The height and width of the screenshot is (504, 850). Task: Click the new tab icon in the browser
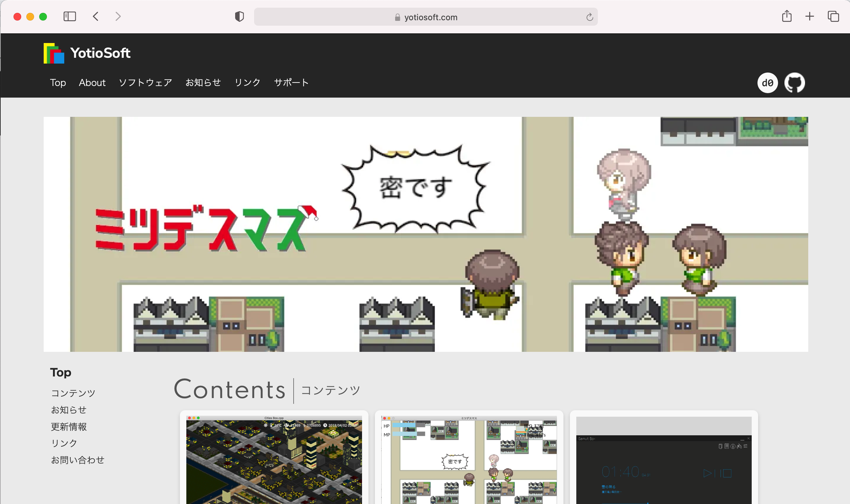[x=810, y=17]
